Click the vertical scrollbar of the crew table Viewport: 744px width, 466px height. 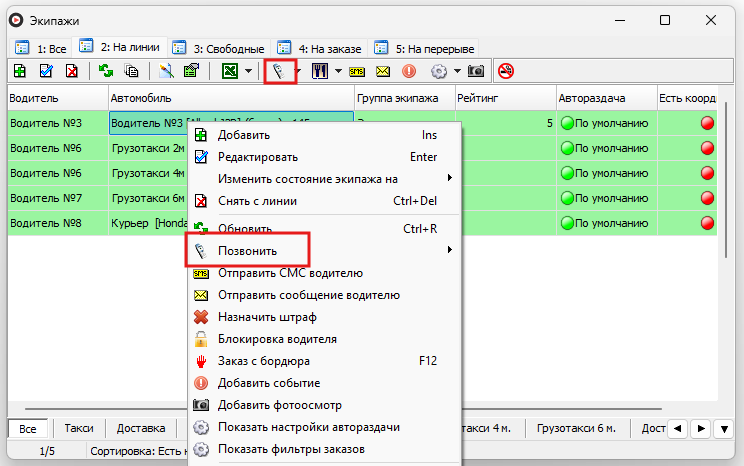[726, 180]
